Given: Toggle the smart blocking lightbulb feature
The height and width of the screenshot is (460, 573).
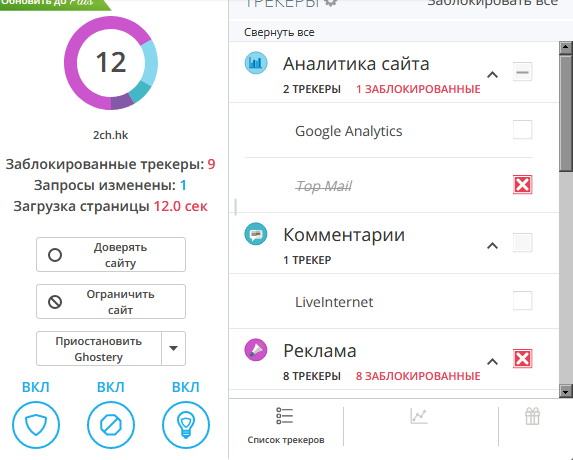Looking at the screenshot, I should click(x=186, y=425).
